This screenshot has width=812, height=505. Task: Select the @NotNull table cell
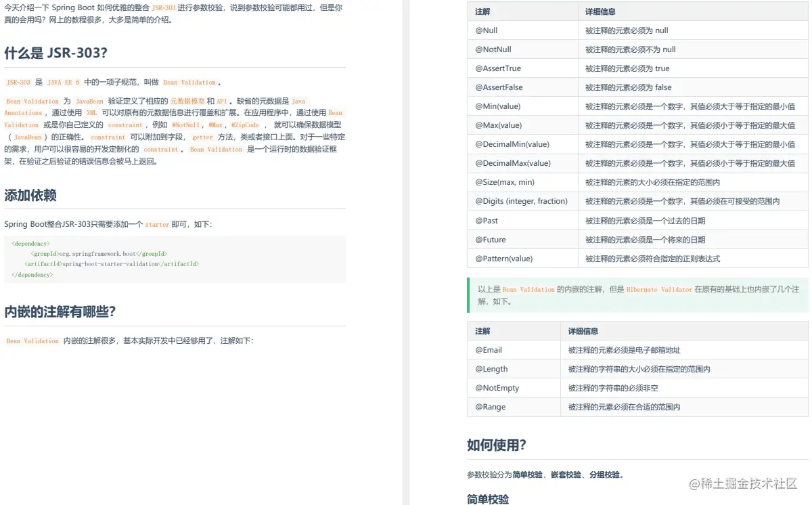(x=522, y=49)
